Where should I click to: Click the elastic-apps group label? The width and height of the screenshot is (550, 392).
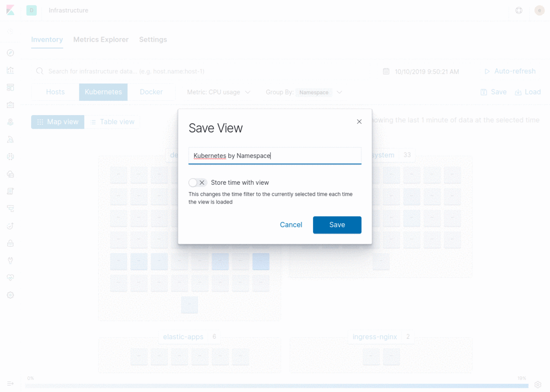(x=183, y=337)
